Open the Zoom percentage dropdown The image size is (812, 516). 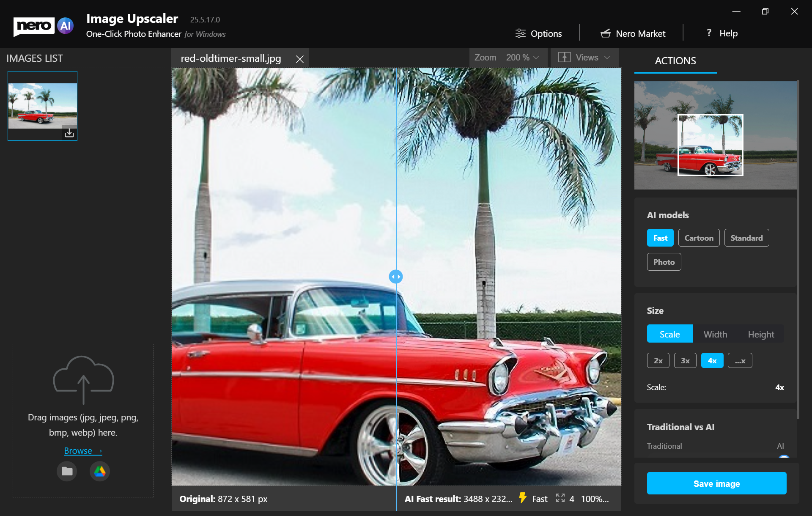(x=522, y=58)
